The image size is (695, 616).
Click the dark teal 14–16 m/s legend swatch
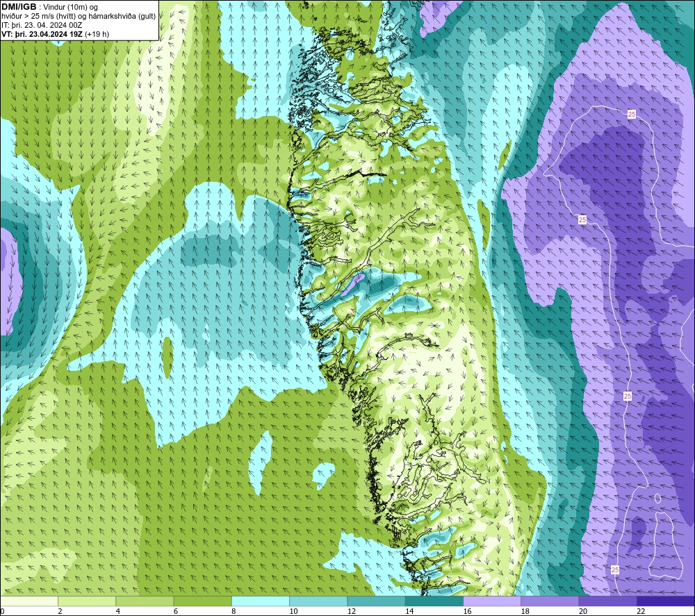(x=434, y=601)
